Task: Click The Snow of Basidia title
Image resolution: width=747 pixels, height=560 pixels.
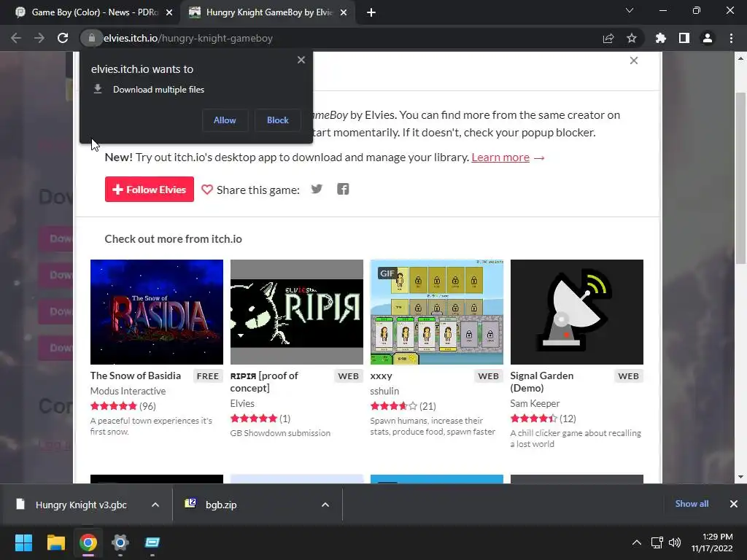Action: (136, 376)
